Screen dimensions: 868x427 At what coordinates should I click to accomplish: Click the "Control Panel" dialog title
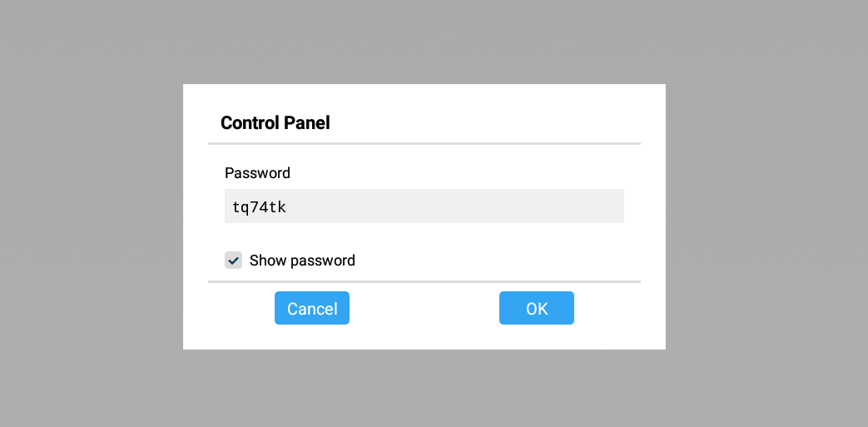click(x=275, y=123)
